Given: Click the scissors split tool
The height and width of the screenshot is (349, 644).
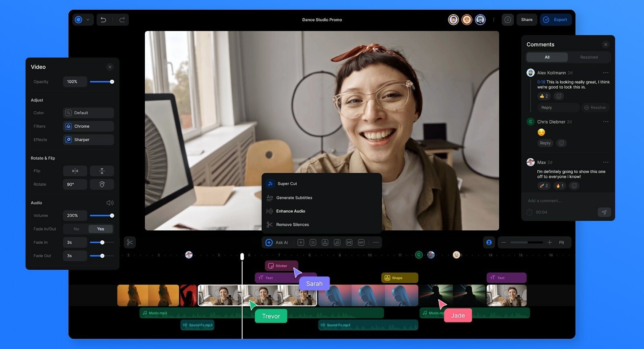Looking at the screenshot, I should [130, 242].
